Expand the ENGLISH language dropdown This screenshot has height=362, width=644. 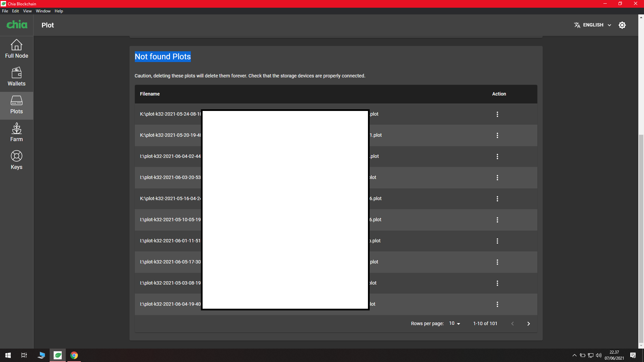pos(593,25)
